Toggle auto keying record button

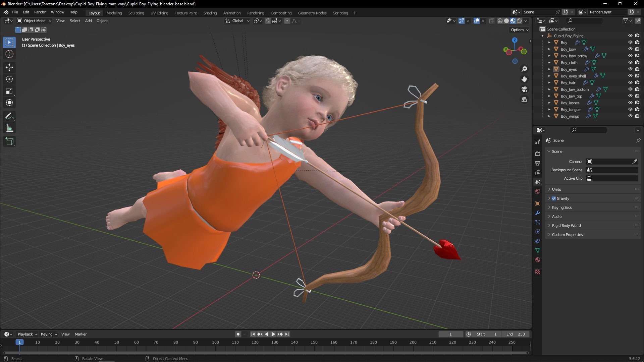tap(238, 334)
